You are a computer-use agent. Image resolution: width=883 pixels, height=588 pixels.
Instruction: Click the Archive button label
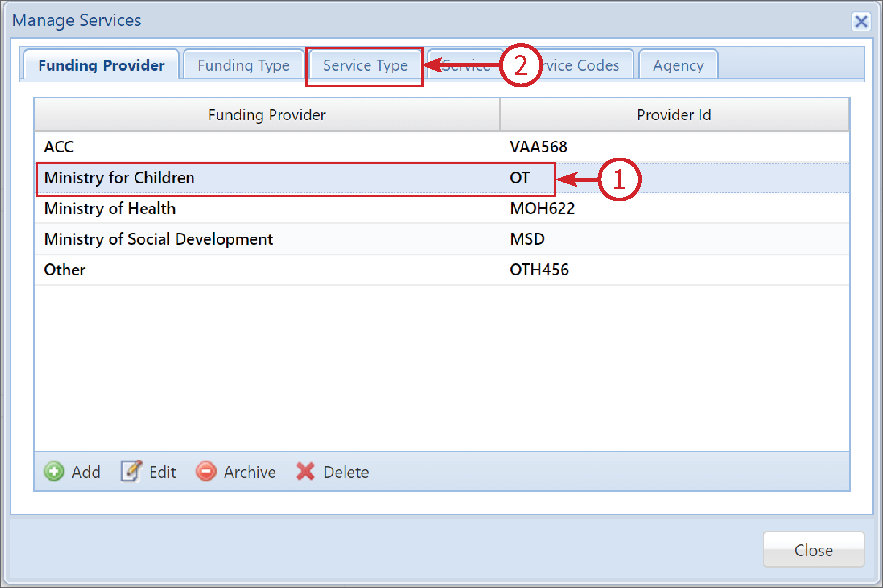pyautogui.click(x=249, y=472)
